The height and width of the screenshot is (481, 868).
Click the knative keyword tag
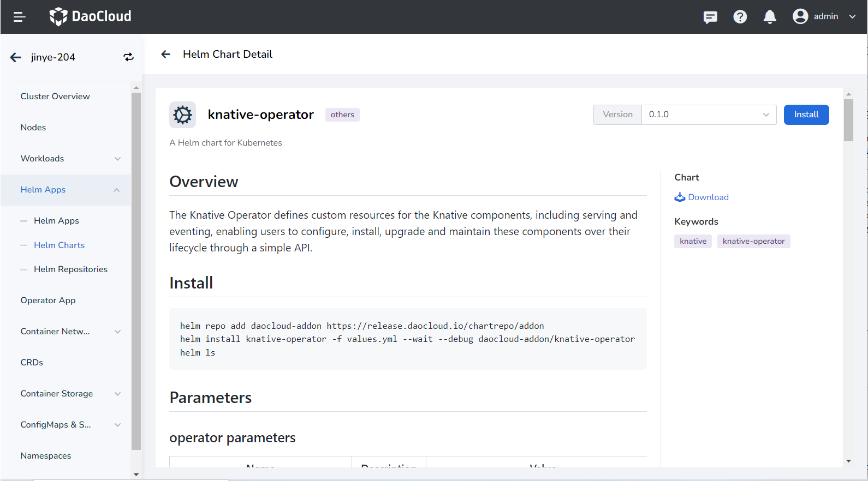coord(693,241)
